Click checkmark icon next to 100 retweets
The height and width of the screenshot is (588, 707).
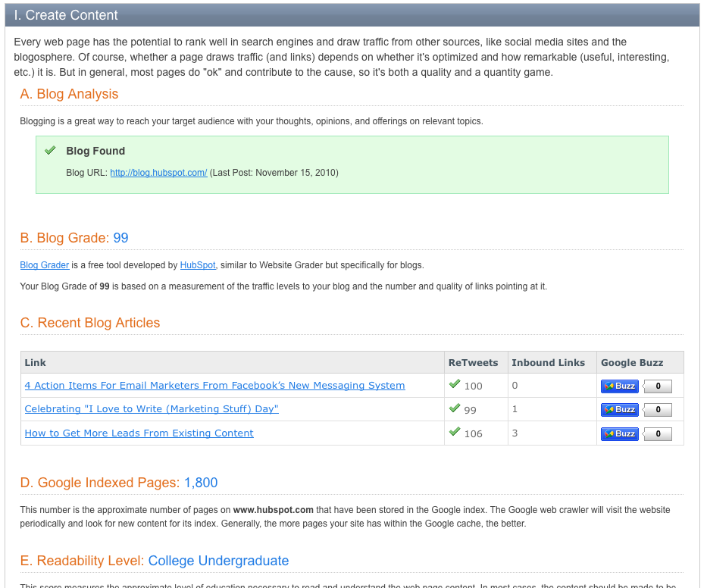point(455,383)
